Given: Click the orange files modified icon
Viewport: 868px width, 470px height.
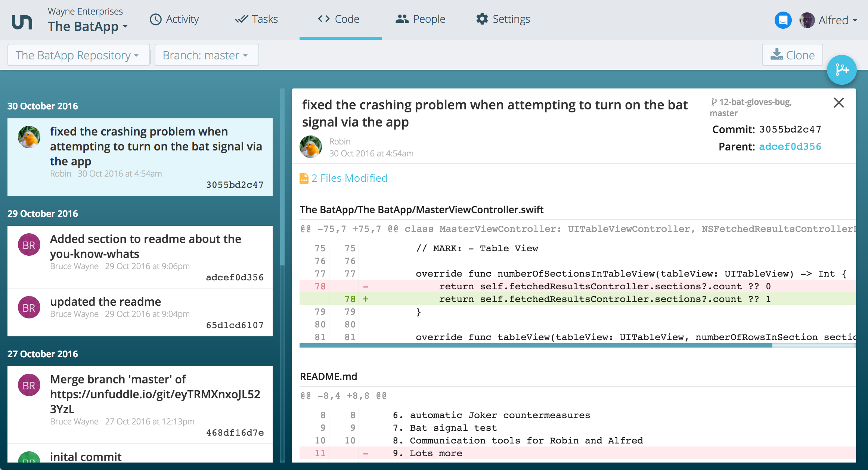Looking at the screenshot, I should (304, 178).
